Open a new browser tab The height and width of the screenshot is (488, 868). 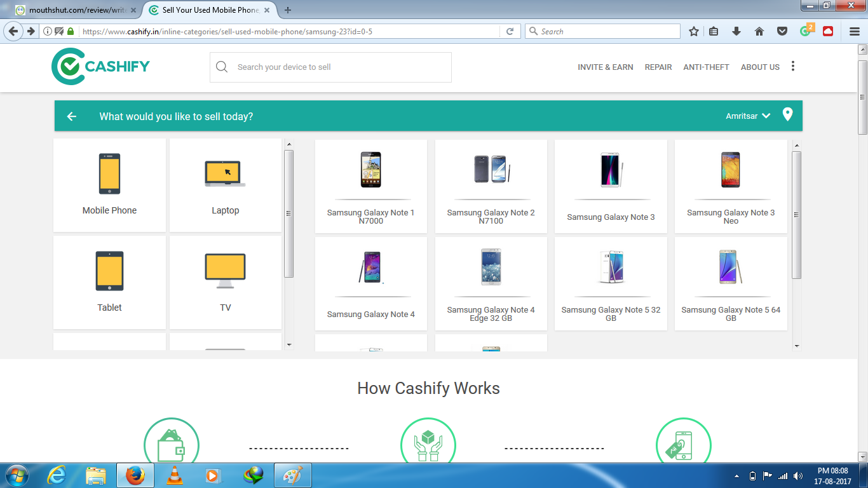pyautogui.click(x=288, y=10)
